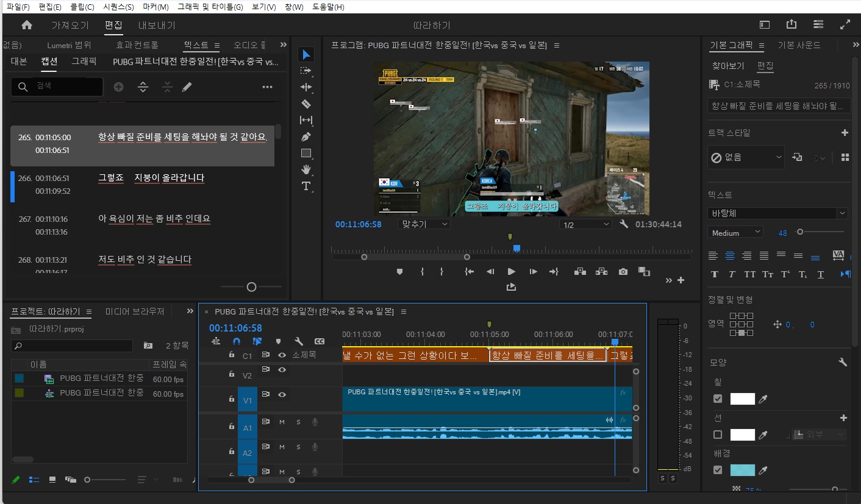
Task: Open the Medium font style dropdown
Action: pyautogui.click(x=735, y=232)
